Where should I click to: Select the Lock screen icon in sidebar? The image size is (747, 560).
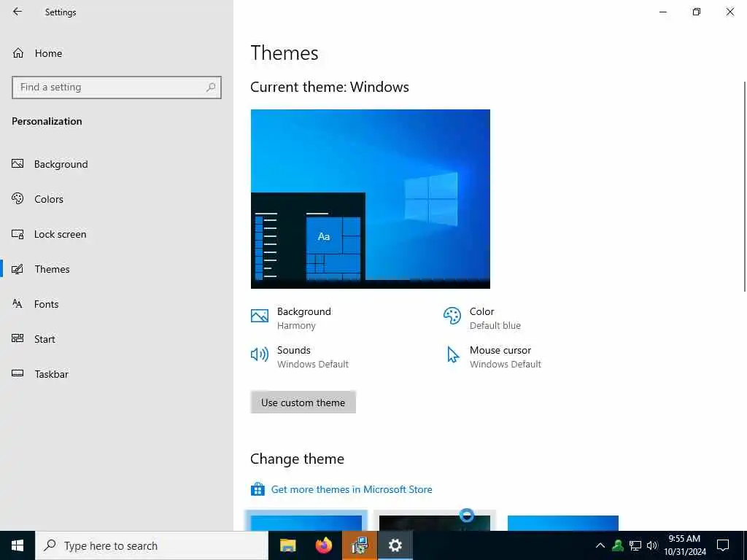pos(18,234)
